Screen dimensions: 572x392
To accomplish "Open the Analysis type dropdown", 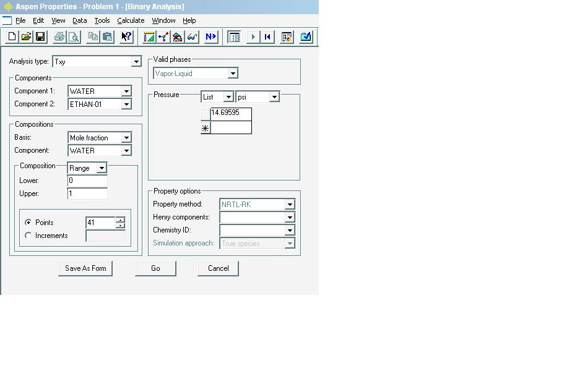I will click(136, 61).
